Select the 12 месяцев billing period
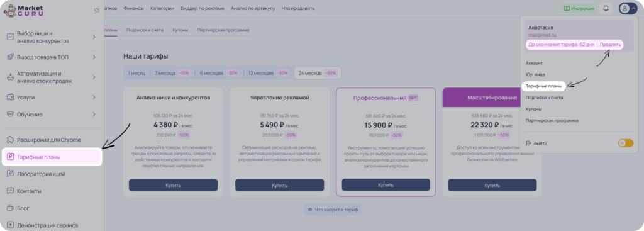 coord(267,73)
